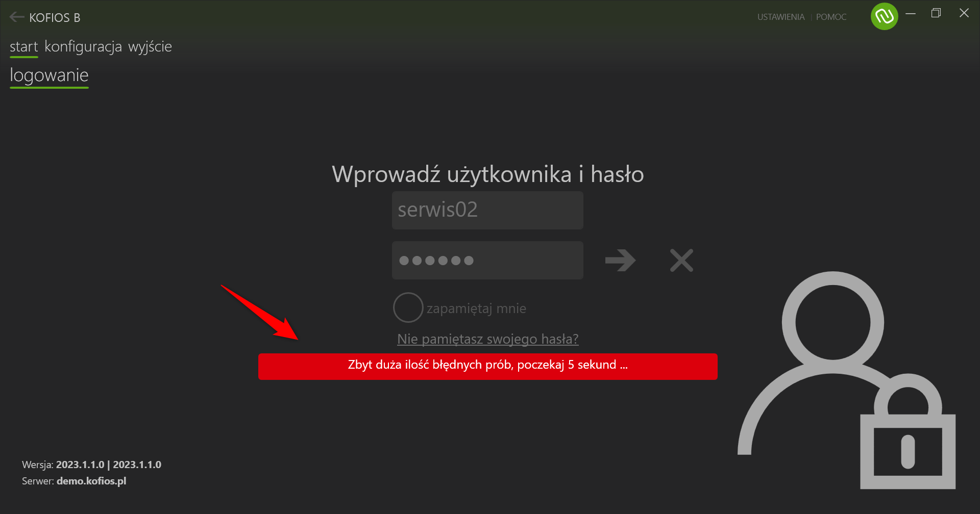The height and width of the screenshot is (514, 980).
Task: Restore down the application window
Action: (x=936, y=13)
